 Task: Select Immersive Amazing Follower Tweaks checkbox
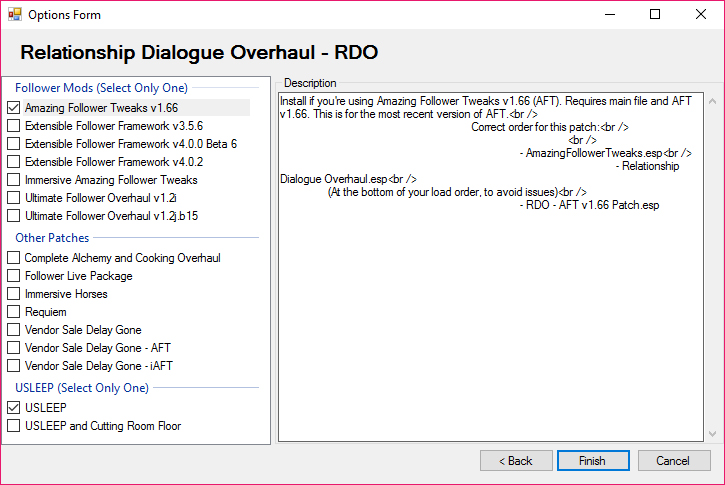click(x=14, y=180)
